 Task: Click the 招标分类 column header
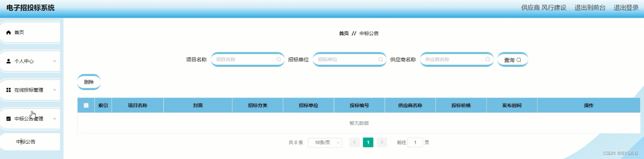257,105
